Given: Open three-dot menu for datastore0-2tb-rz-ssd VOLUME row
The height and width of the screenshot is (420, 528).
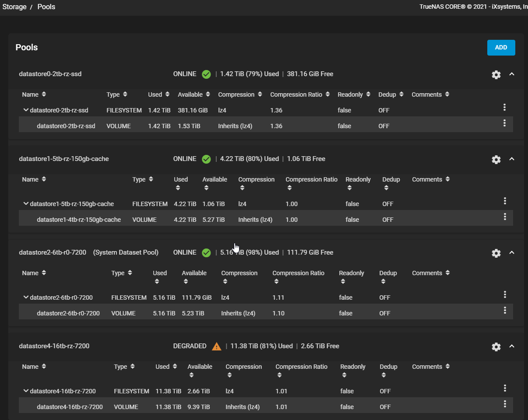Looking at the screenshot, I should point(504,123).
